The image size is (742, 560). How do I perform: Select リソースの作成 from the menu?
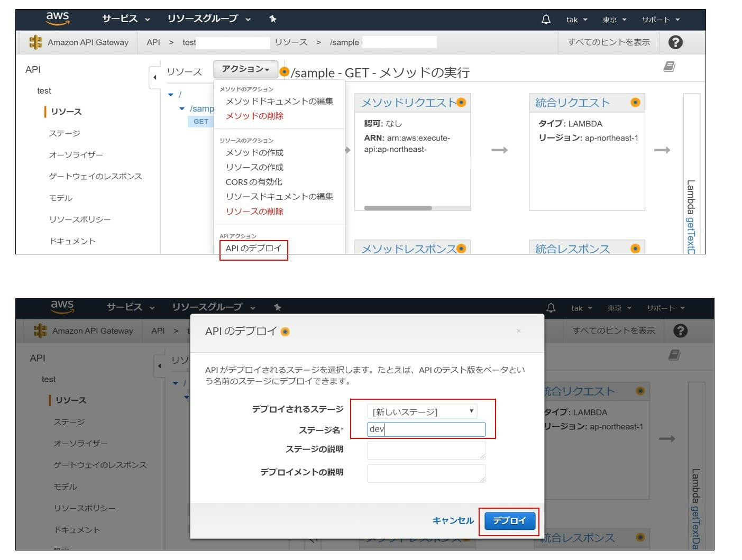click(x=254, y=167)
